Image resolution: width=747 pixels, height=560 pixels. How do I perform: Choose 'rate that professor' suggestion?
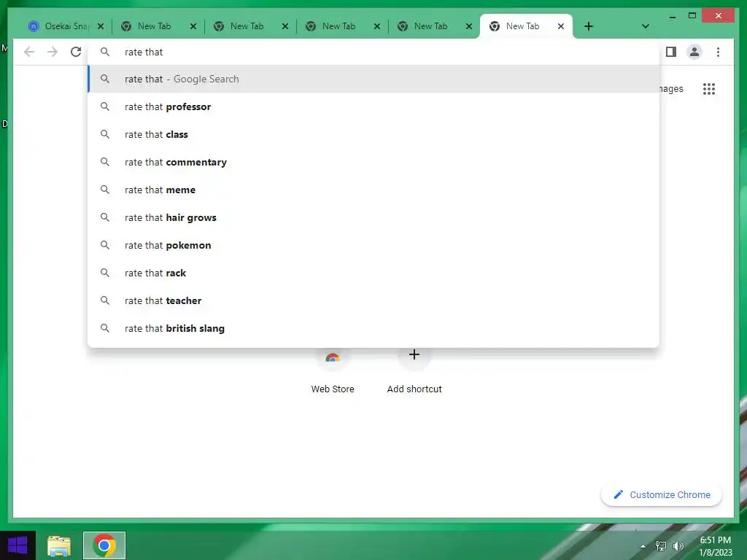pos(373,106)
